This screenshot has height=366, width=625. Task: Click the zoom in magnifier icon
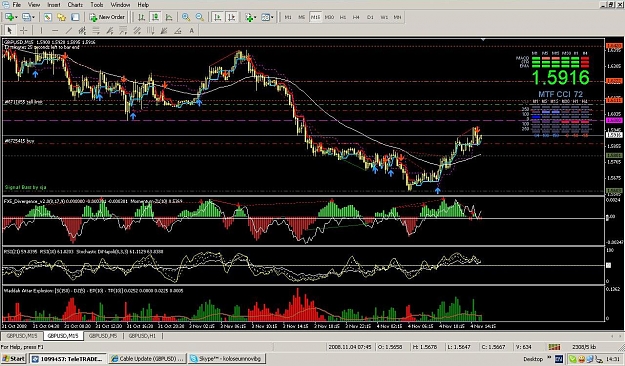(x=186, y=17)
